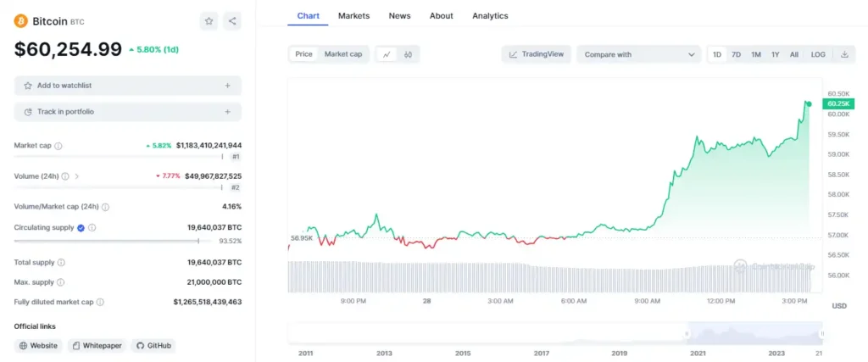Screen dimensions: 868x362
Task: Open Volume (24h) info icon
Action: pos(64,176)
